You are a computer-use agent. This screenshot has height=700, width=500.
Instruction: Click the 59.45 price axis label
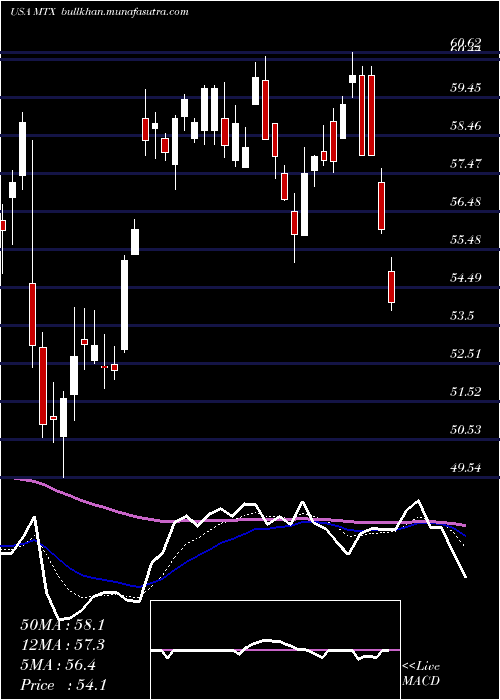[x=466, y=88]
